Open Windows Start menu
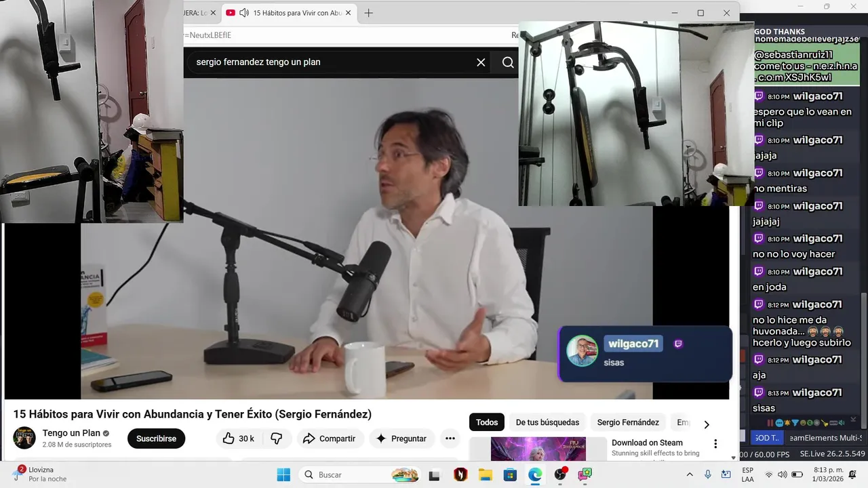Image resolution: width=868 pixels, height=488 pixels. 283,474
